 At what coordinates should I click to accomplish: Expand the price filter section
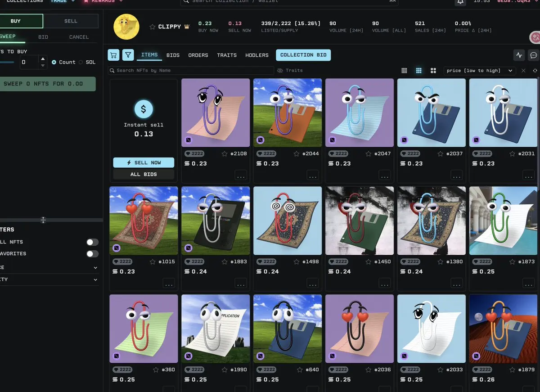tap(49, 267)
